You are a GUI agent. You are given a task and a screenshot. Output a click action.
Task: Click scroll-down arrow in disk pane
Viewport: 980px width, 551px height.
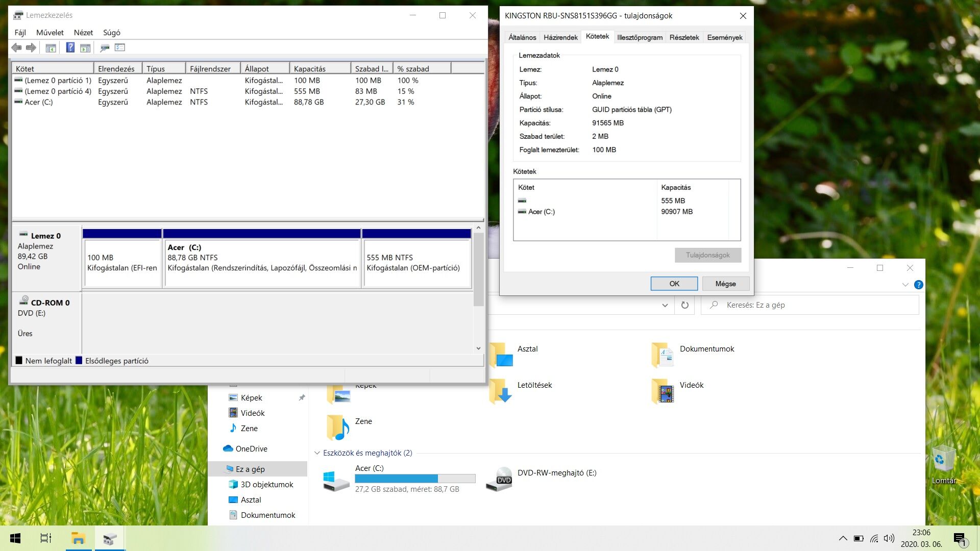point(478,348)
